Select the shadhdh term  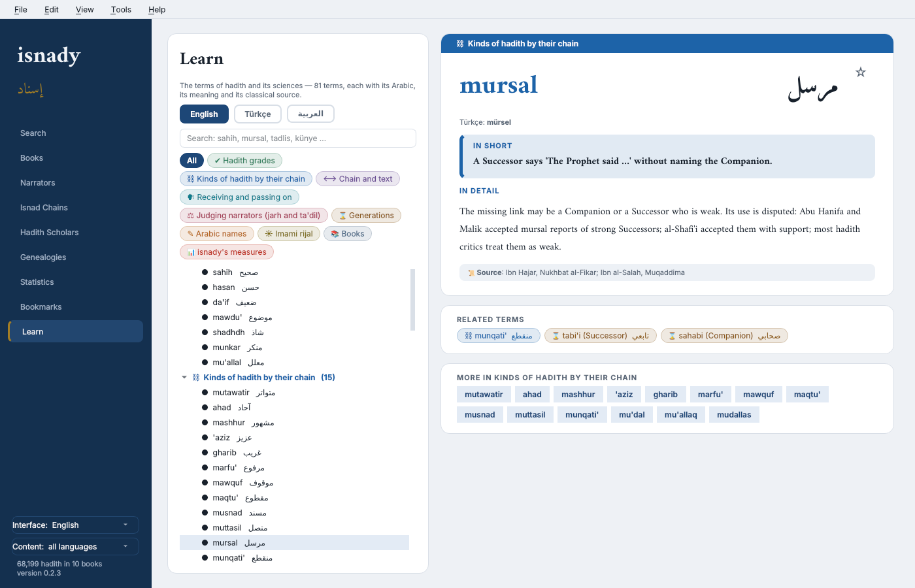click(294, 333)
